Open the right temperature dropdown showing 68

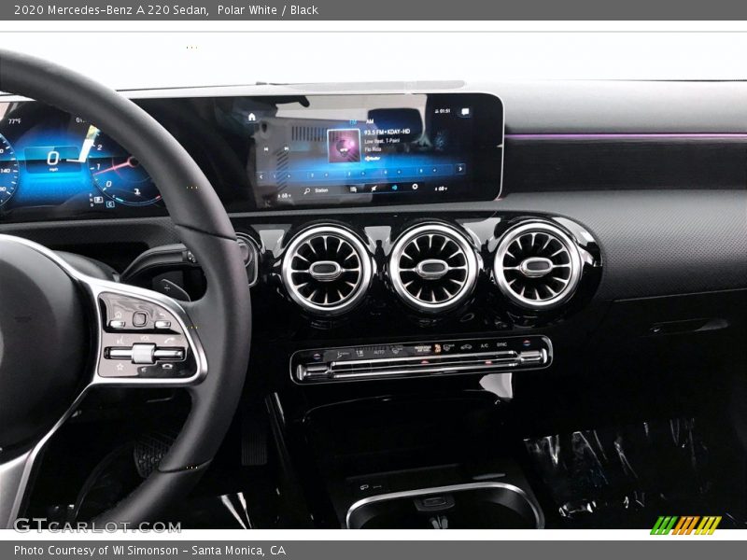pyautogui.click(x=441, y=189)
